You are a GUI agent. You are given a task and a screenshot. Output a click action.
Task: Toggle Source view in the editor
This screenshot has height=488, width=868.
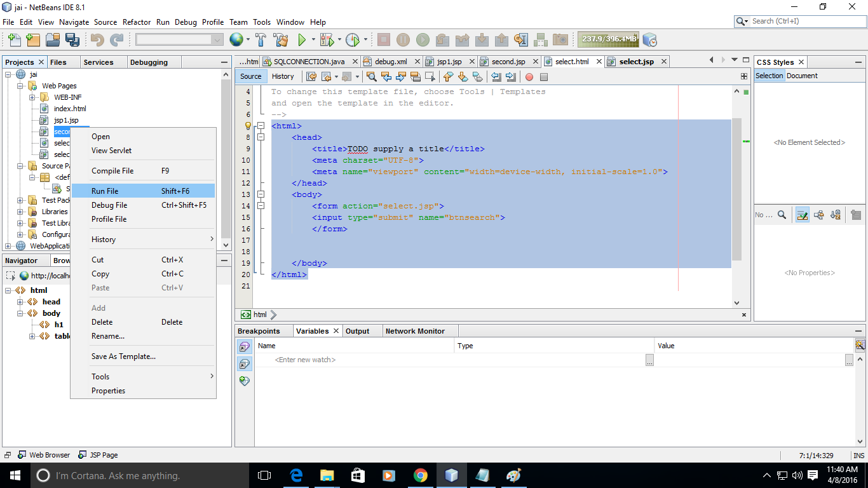point(250,76)
